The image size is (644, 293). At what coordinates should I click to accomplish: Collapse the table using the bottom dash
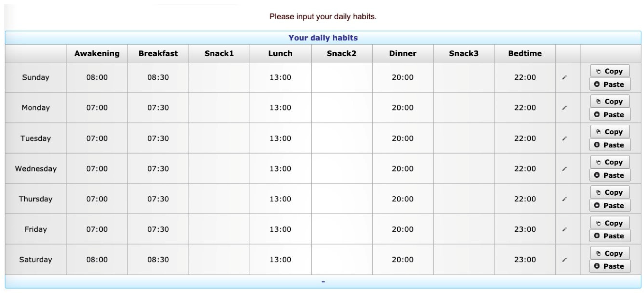323,282
